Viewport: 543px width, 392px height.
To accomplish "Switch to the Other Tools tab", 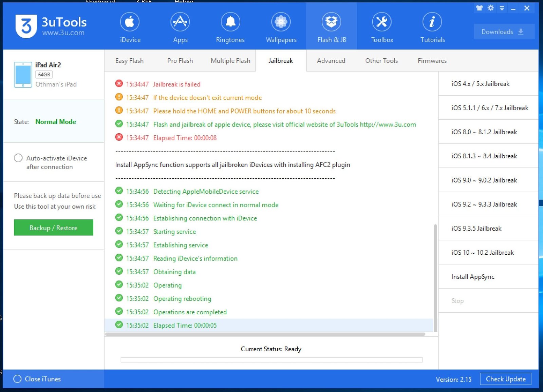I will tap(381, 61).
